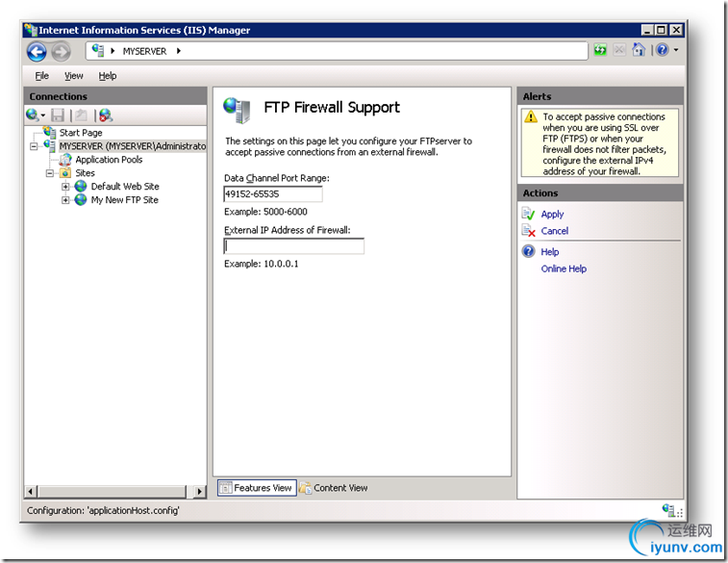Click server icon in the address bar

98,50
